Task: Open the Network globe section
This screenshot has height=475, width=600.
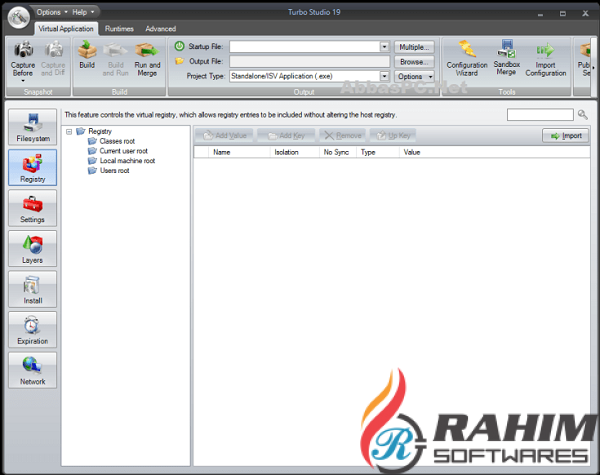Action: (33, 370)
